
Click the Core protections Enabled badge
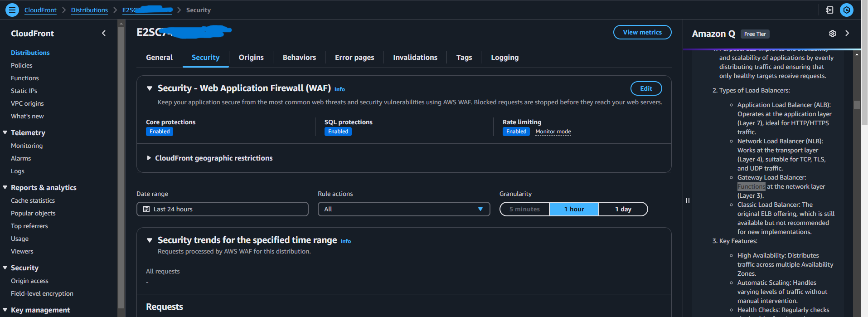click(160, 132)
